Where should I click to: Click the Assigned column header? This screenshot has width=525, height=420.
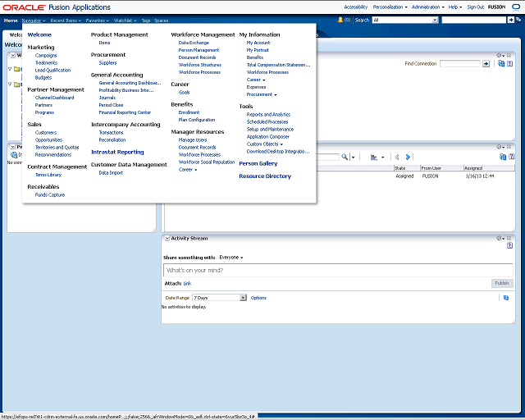click(x=489, y=168)
